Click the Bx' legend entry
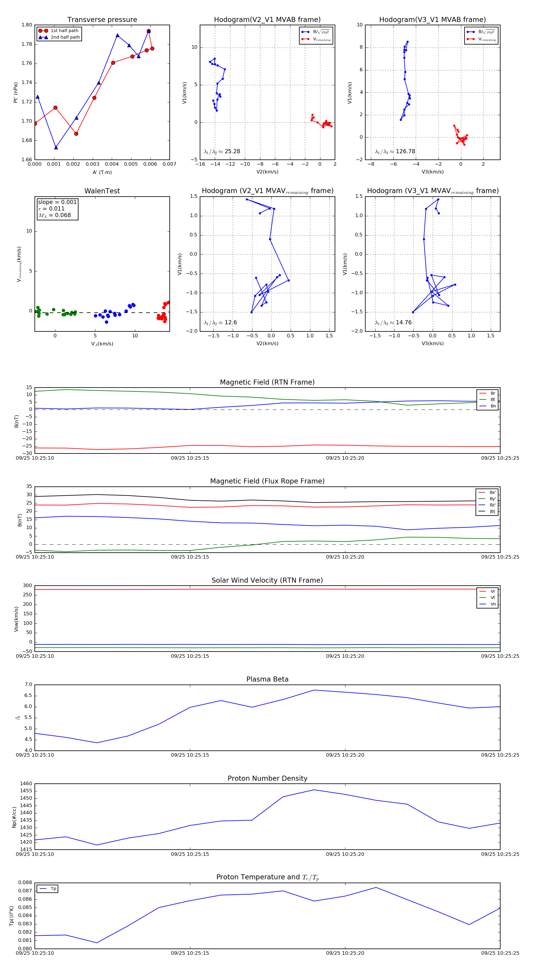This screenshot has width=535, height=980. tap(487, 493)
